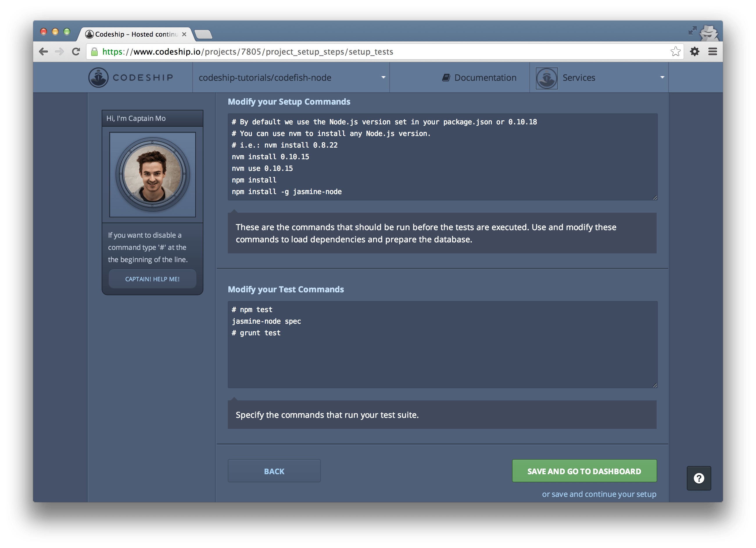Click the Codeship ship logo icon

[98, 78]
